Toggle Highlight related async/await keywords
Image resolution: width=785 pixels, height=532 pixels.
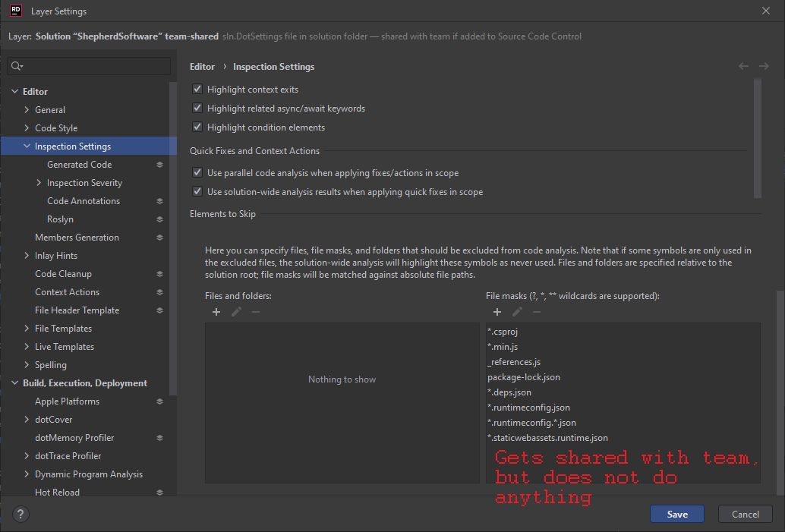(197, 108)
